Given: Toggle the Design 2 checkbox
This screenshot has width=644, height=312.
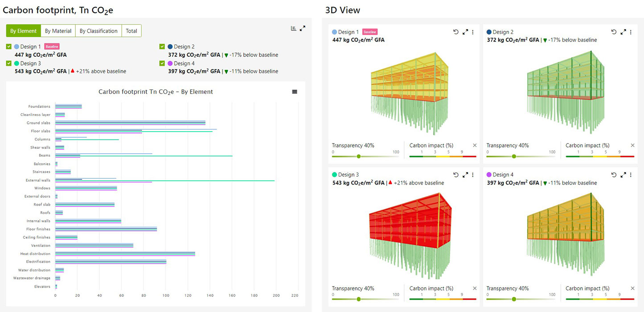Looking at the screenshot, I should tap(163, 47).
